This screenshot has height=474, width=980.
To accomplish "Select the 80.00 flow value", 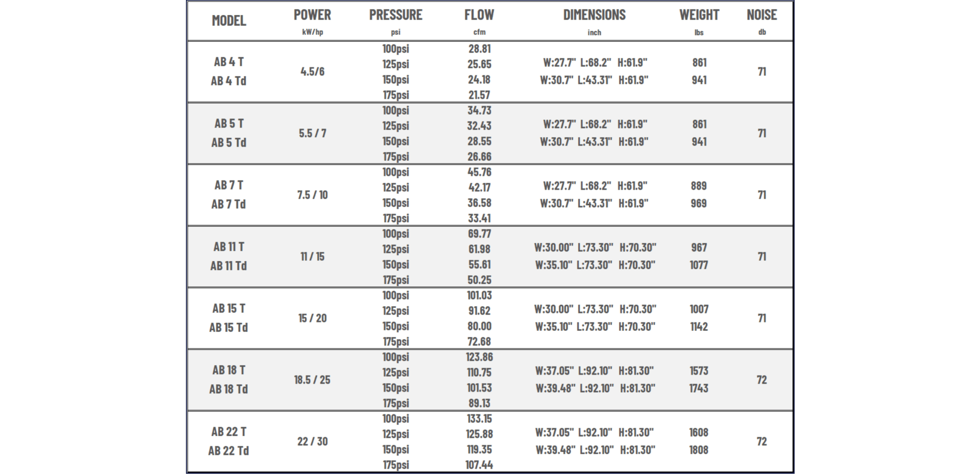I will [x=479, y=326].
